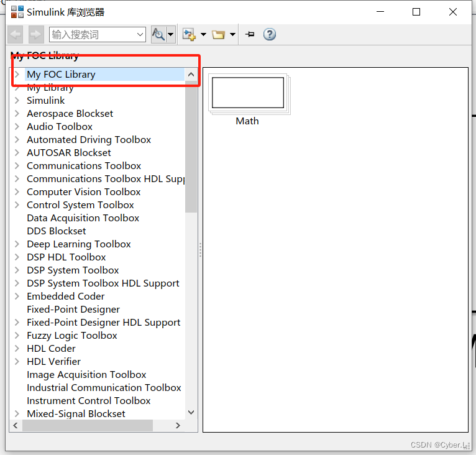Select Control System Toolbox

click(x=80, y=205)
